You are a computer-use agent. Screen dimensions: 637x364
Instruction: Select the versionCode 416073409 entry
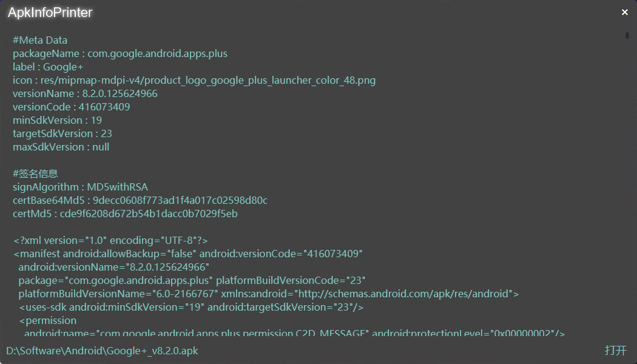(x=79, y=107)
